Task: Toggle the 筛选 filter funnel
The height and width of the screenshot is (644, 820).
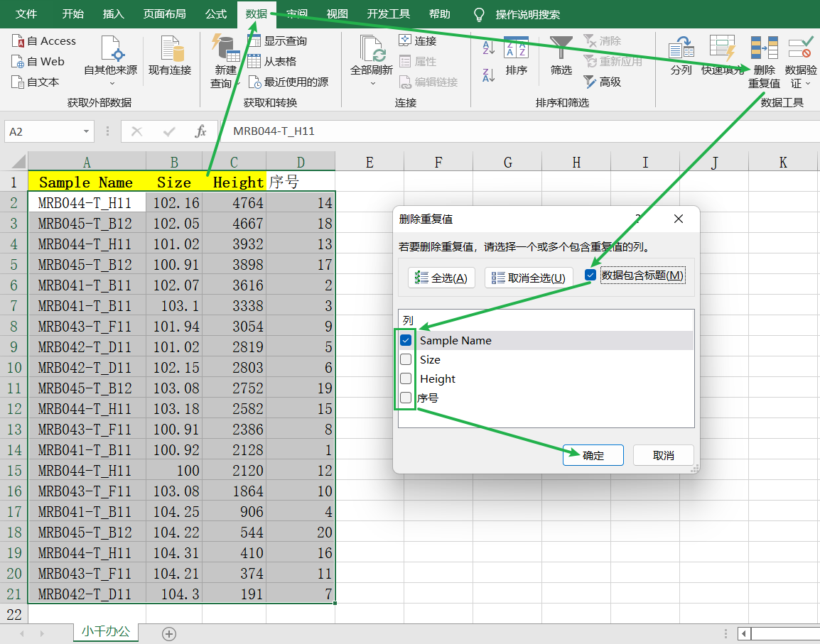Action: click(x=561, y=57)
